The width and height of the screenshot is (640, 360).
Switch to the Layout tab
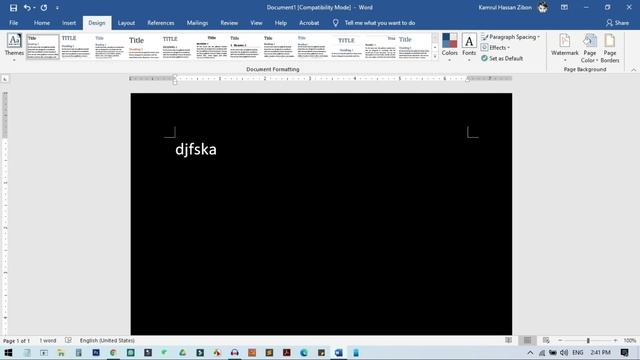[x=126, y=23]
